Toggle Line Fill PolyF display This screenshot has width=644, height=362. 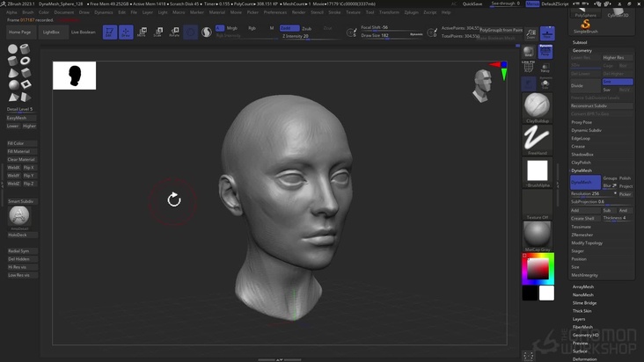pos(529,67)
